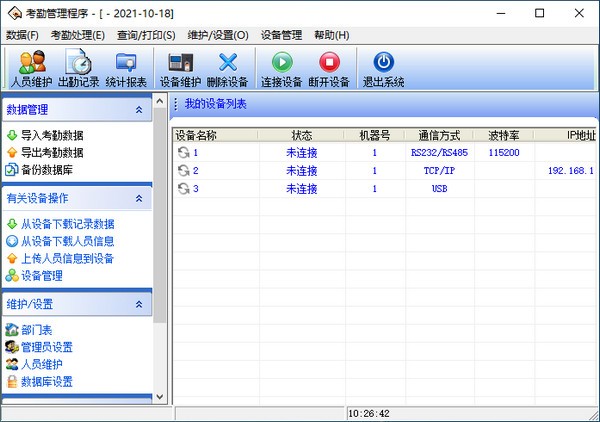
Task: Click the red 断开设备 icon
Action: [329, 69]
